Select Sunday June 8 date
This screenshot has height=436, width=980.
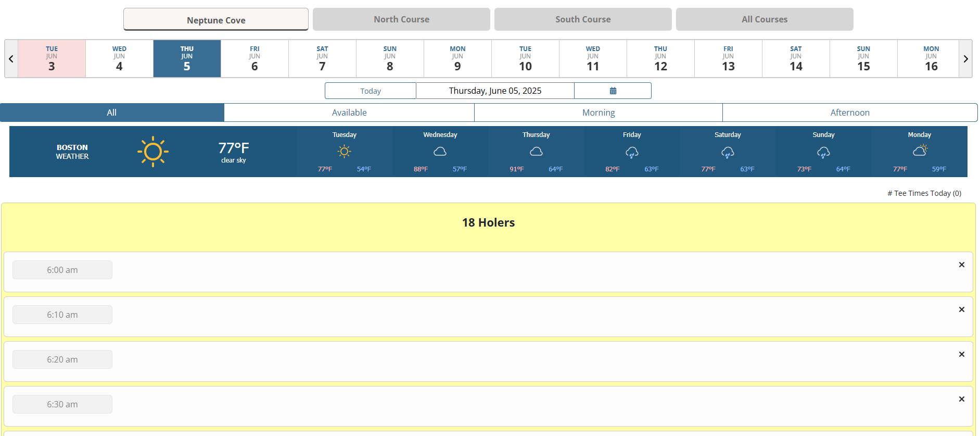[390, 59]
